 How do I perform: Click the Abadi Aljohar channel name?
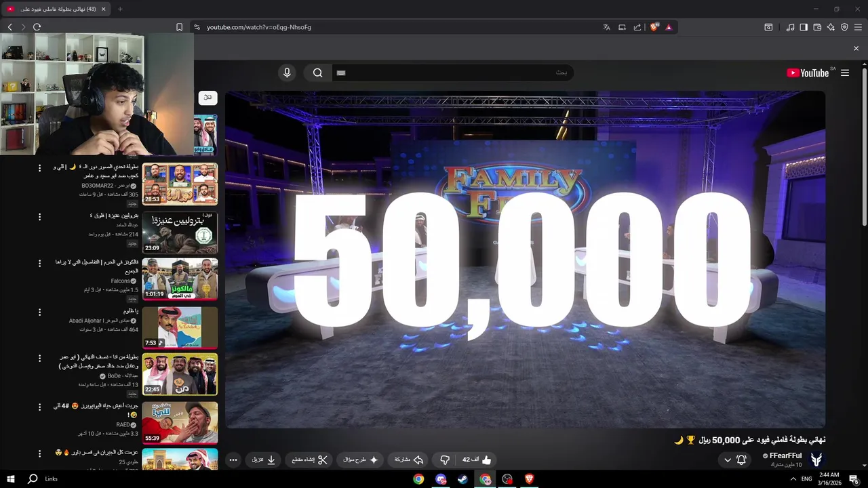[98, 321]
